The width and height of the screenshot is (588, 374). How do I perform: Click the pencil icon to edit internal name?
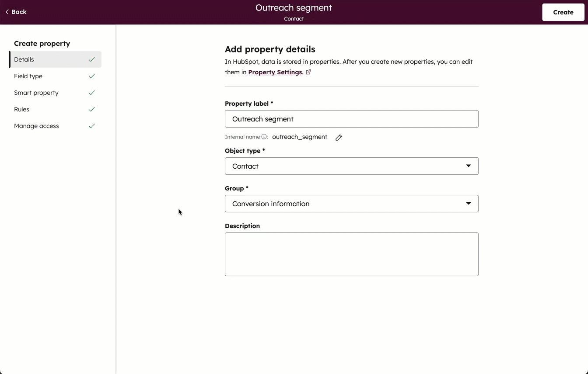tap(338, 137)
